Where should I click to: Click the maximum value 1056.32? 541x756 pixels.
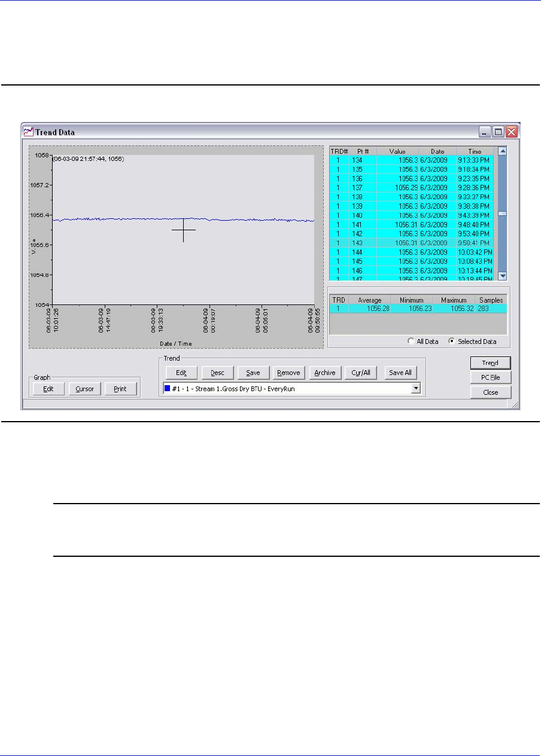click(454, 308)
